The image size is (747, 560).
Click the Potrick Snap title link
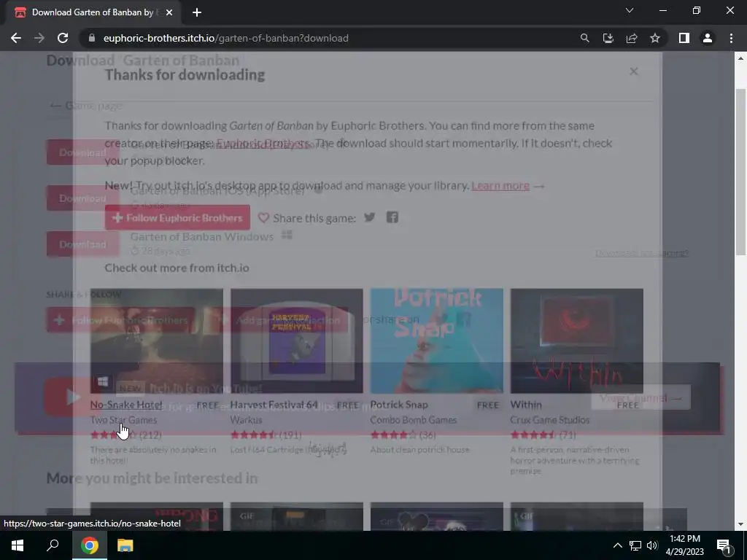coord(399,405)
